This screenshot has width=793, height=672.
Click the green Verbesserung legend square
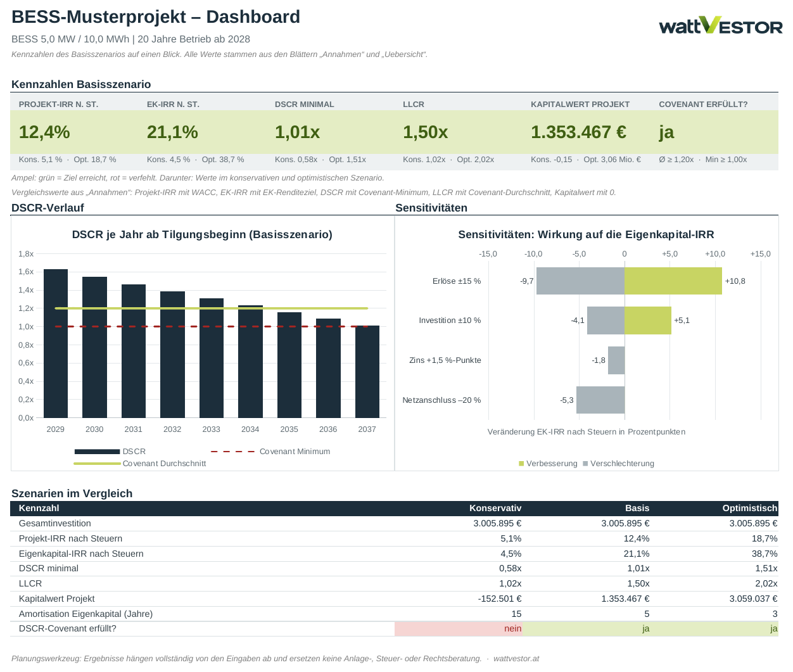521,464
